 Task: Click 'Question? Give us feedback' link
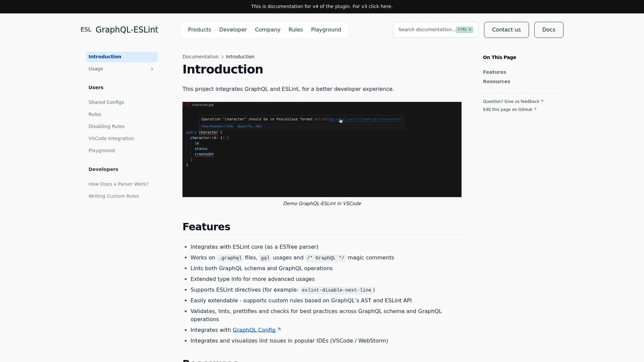point(513,102)
